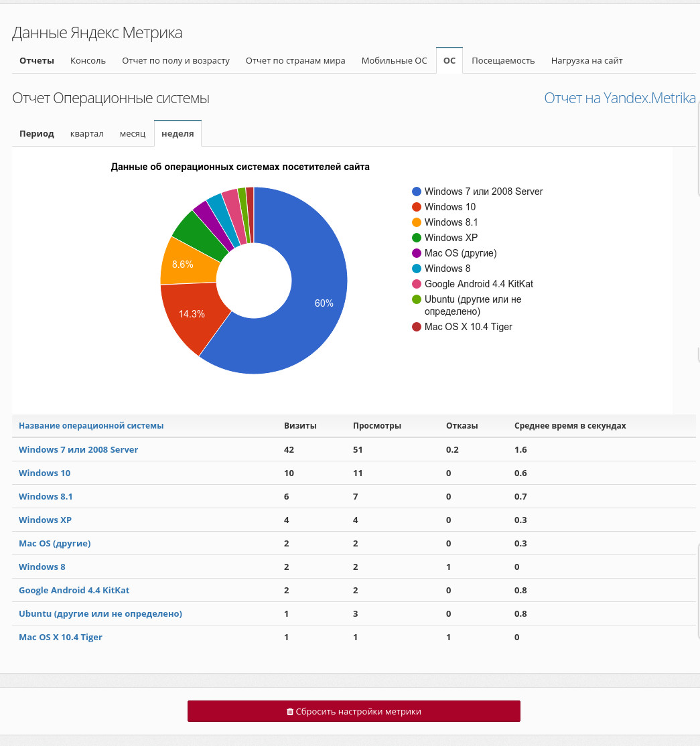
Task: Select the квартал period tab
Action: coord(87,133)
